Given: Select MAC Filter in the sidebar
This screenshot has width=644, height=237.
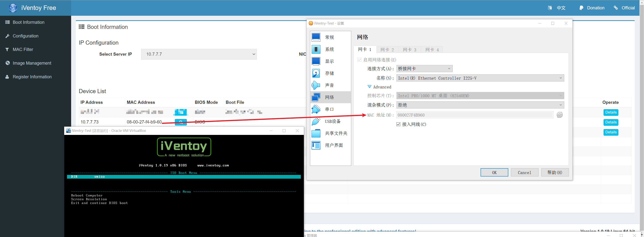Looking at the screenshot, I should pyautogui.click(x=23, y=49).
